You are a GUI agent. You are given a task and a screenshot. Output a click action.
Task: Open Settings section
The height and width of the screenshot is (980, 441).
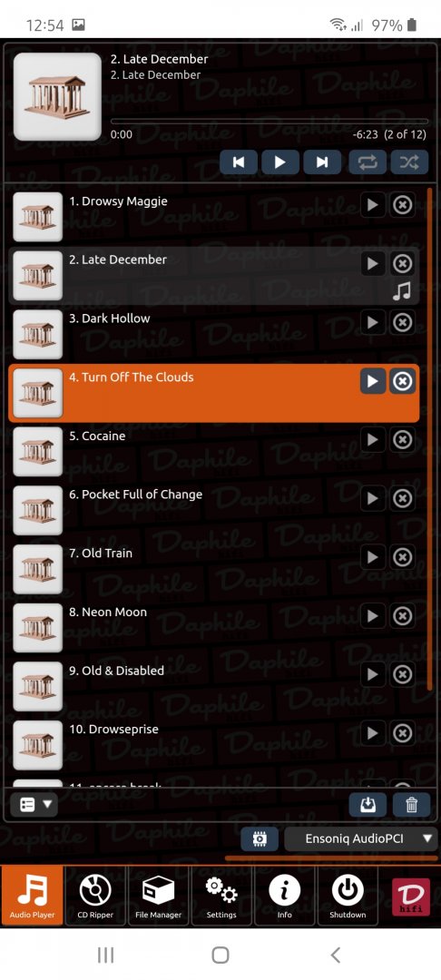pyautogui.click(x=221, y=896)
